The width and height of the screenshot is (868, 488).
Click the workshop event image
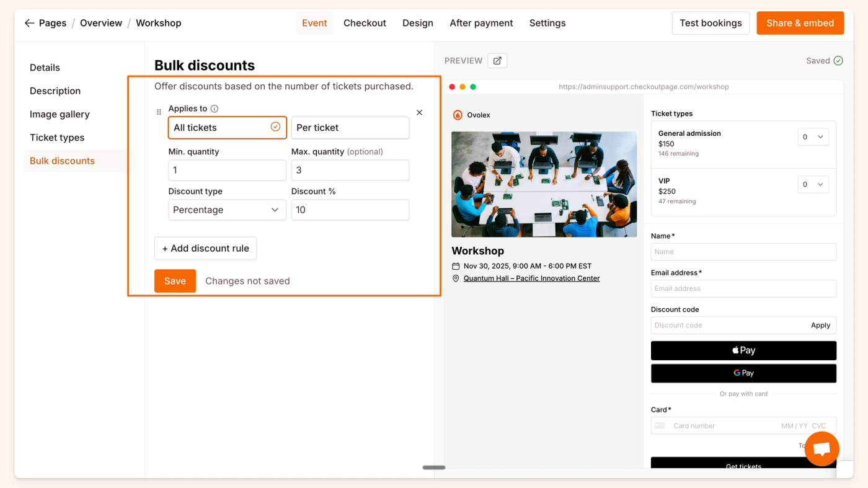[x=544, y=184]
